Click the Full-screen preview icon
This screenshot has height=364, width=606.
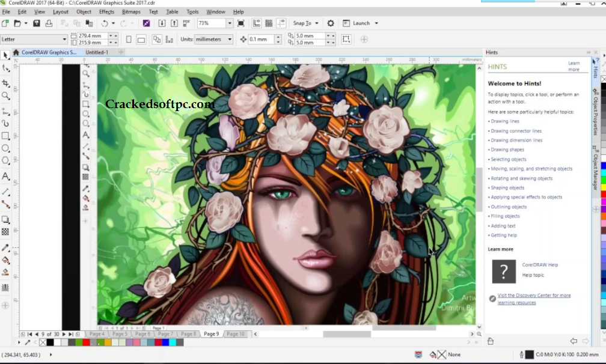click(x=240, y=23)
